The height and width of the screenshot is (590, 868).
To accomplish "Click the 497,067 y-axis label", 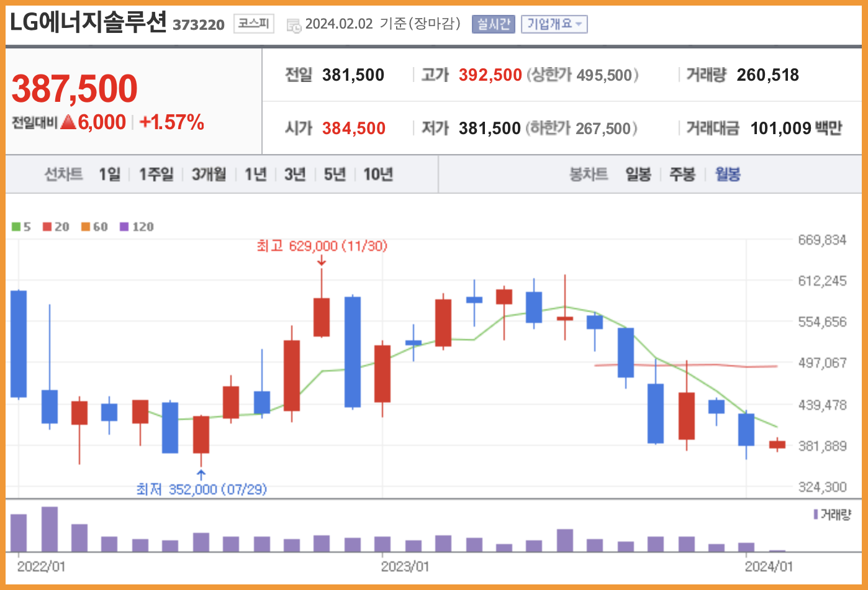I will tap(822, 363).
